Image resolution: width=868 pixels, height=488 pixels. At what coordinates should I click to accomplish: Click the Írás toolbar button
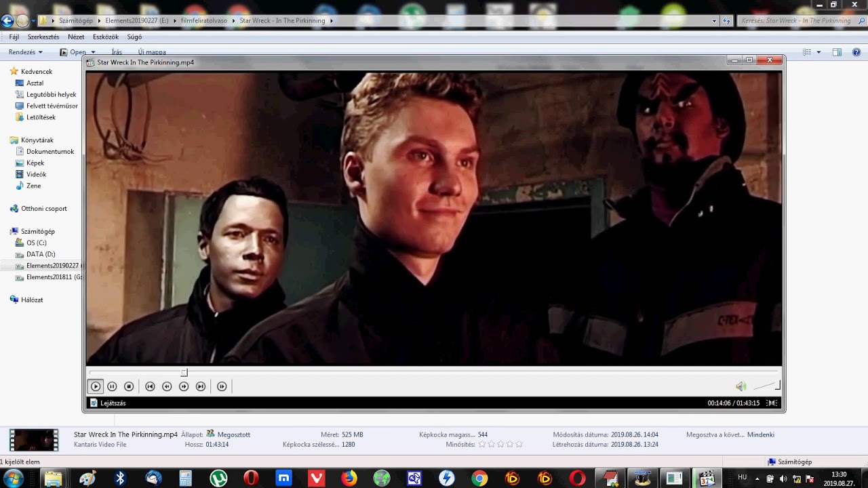click(x=117, y=52)
